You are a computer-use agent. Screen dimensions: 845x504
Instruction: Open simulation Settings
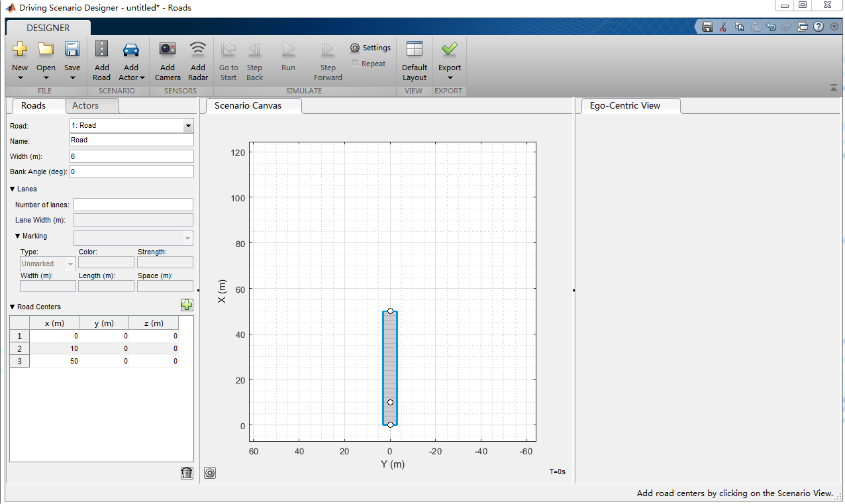(370, 48)
